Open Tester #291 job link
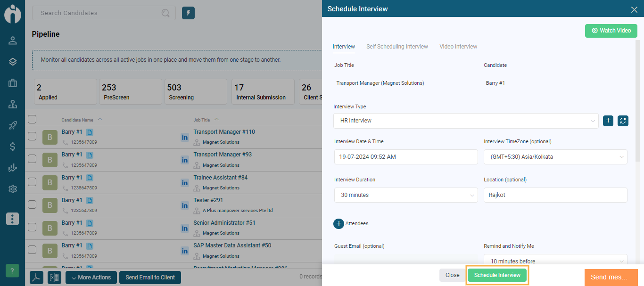This screenshot has width=644, height=286. pyautogui.click(x=208, y=200)
